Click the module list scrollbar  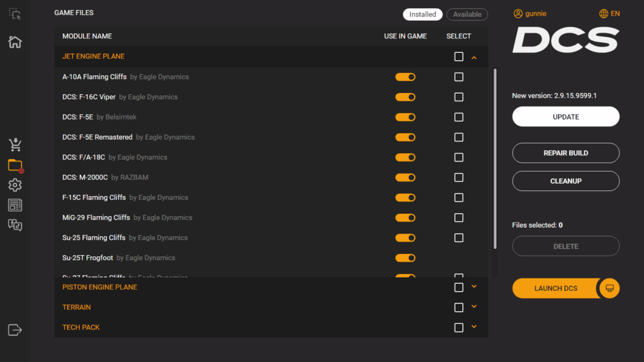(x=495, y=159)
